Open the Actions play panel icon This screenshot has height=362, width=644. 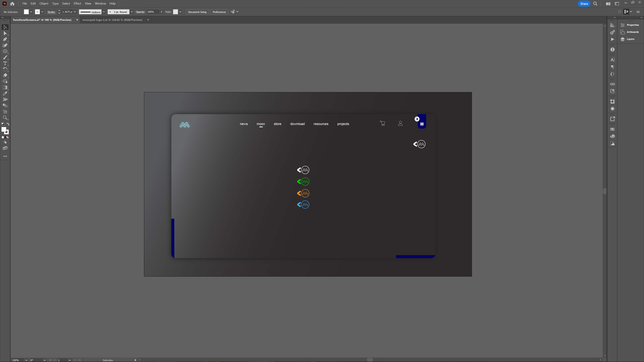pos(612,39)
